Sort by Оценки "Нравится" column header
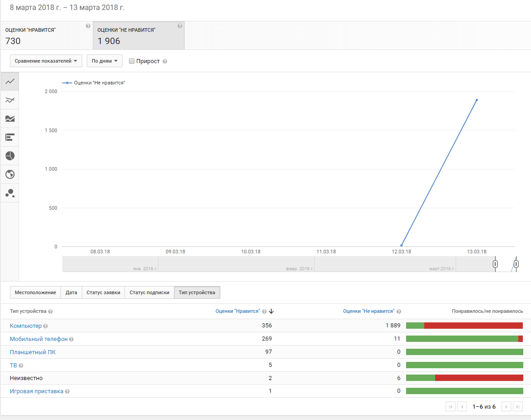Screen dimensions: 531x420 click(238, 311)
